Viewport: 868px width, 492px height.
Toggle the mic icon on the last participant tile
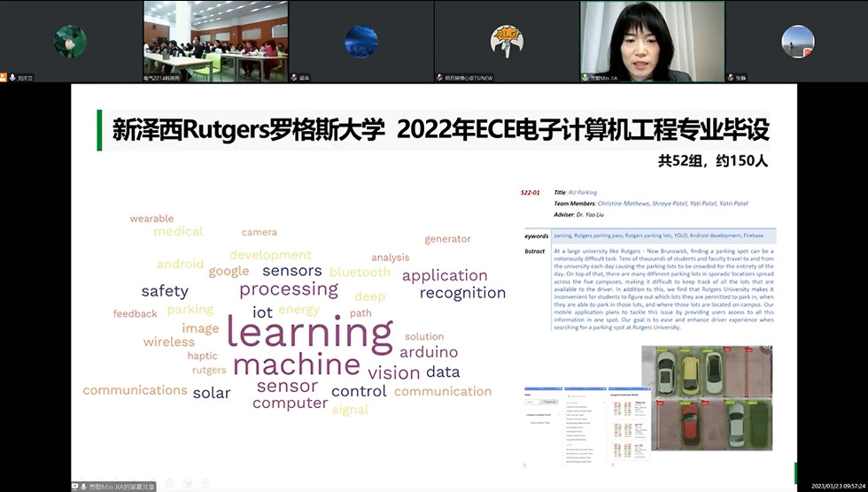pyautogui.click(x=729, y=78)
